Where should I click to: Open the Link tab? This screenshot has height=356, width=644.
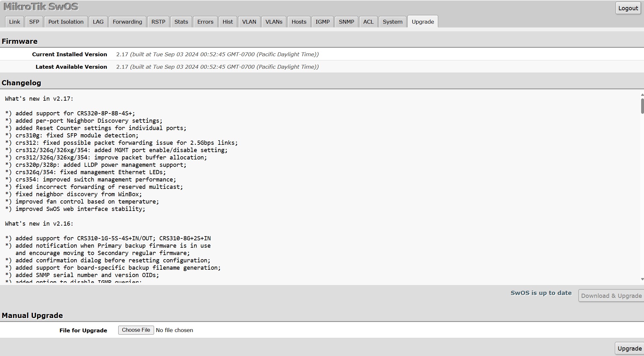point(14,22)
